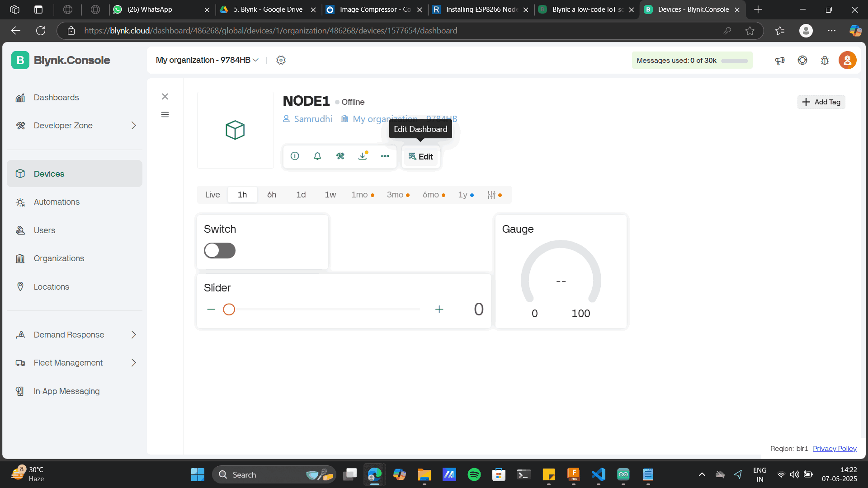The height and width of the screenshot is (488, 868).
Task: Select the Live time range tab
Action: 212,195
